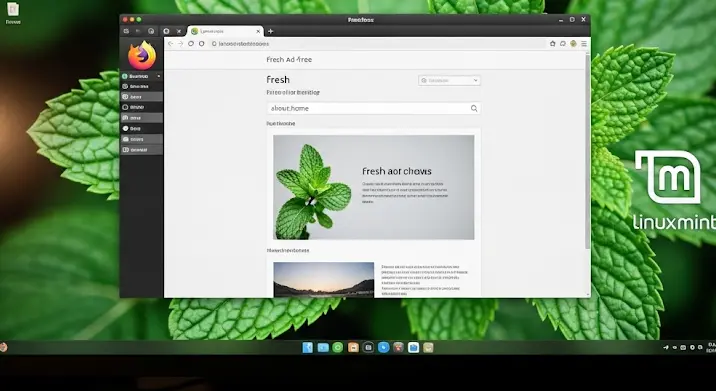Click the search field showing about.home
Screen dimensions: 716x391
tap(374, 108)
